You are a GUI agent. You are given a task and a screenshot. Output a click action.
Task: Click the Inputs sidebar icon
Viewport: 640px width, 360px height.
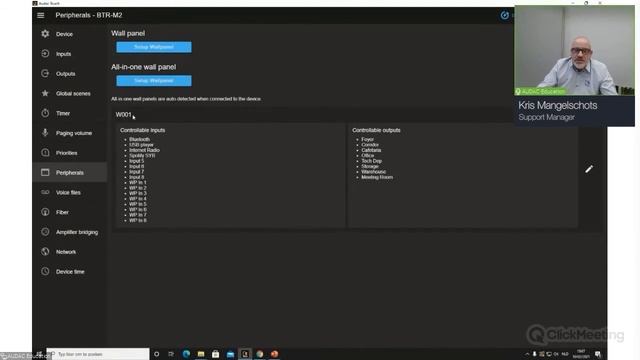[x=45, y=53]
